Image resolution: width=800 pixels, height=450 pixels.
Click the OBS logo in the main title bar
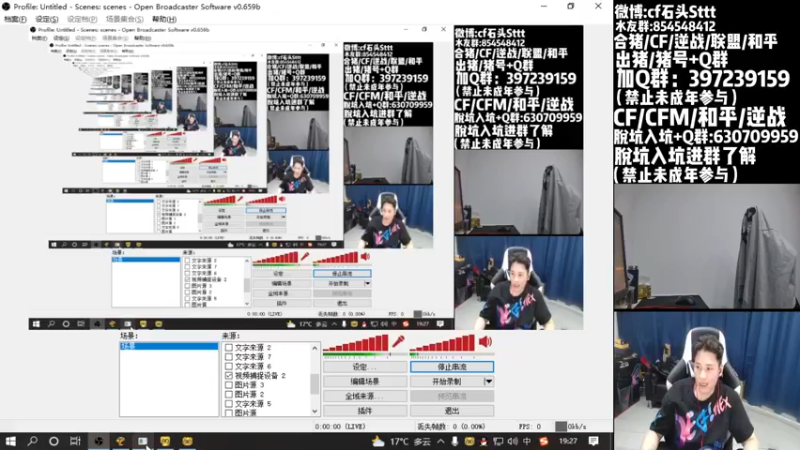click(x=6, y=7)
